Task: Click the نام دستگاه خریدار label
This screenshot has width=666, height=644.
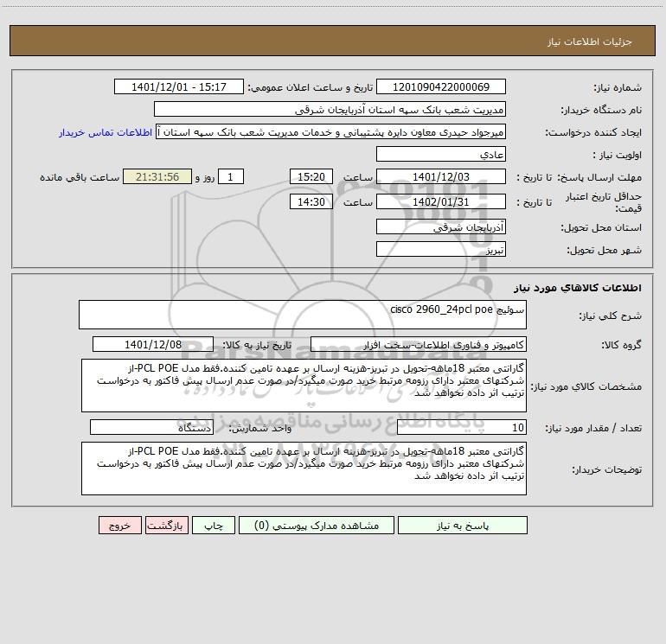Action: [601, 110]
